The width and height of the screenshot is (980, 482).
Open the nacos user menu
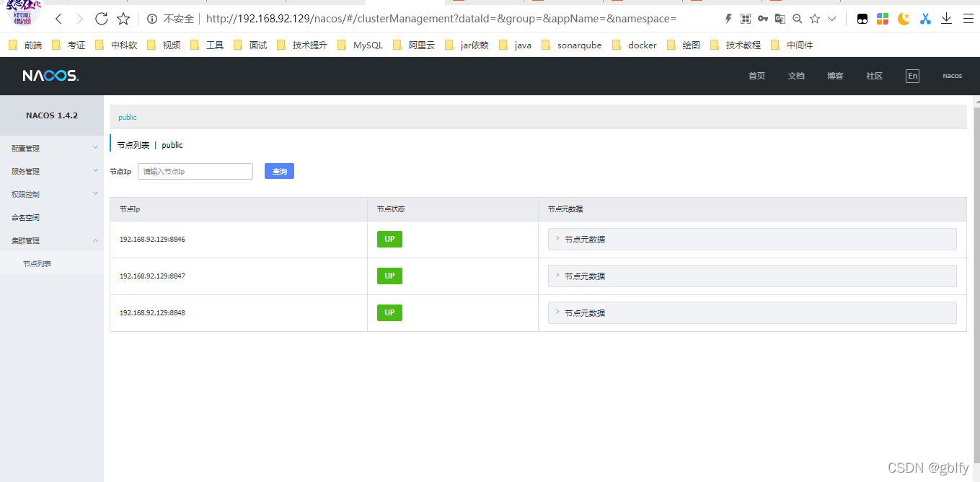(x=952, y=76)
